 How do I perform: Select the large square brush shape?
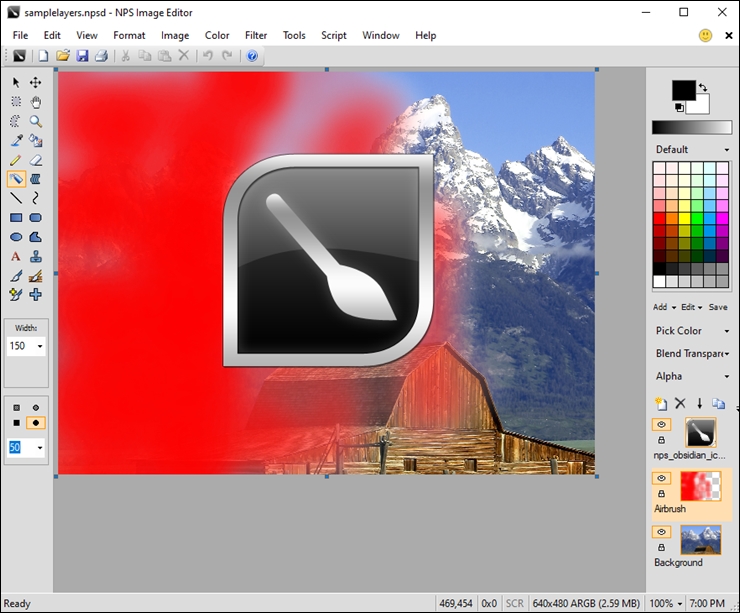click(x=17, y=423)
